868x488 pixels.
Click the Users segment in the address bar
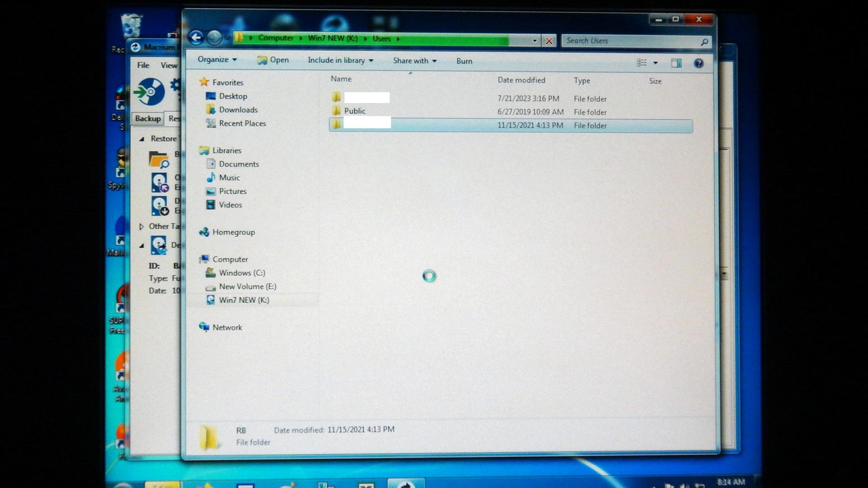pos(381,39)
